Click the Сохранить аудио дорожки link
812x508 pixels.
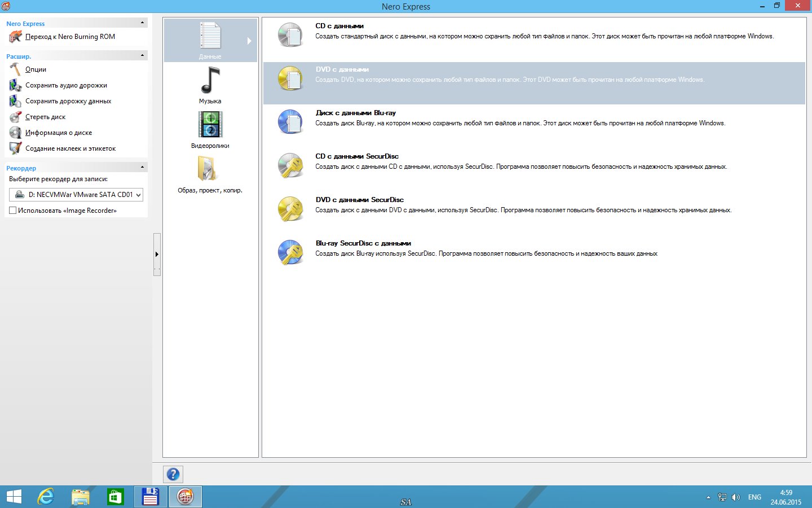66,85
